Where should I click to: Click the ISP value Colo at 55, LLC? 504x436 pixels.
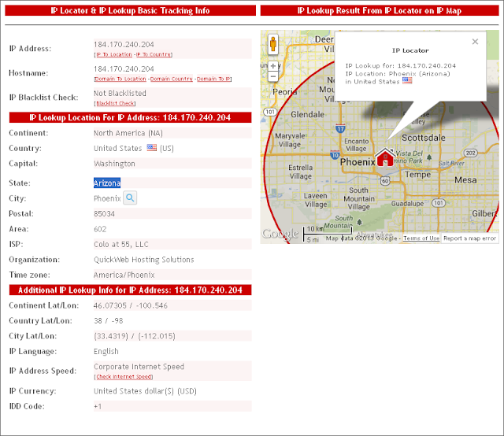121,244
